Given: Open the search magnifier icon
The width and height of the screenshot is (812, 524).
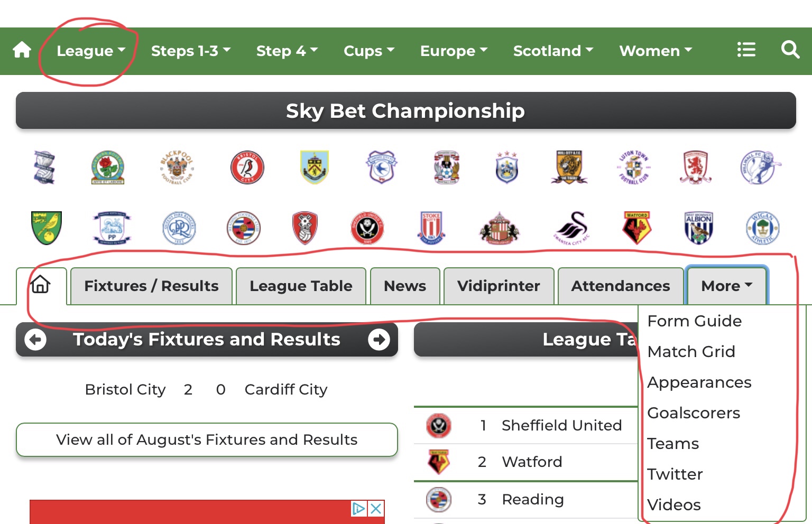Looking at the screenshot, I should click(790, 50).
